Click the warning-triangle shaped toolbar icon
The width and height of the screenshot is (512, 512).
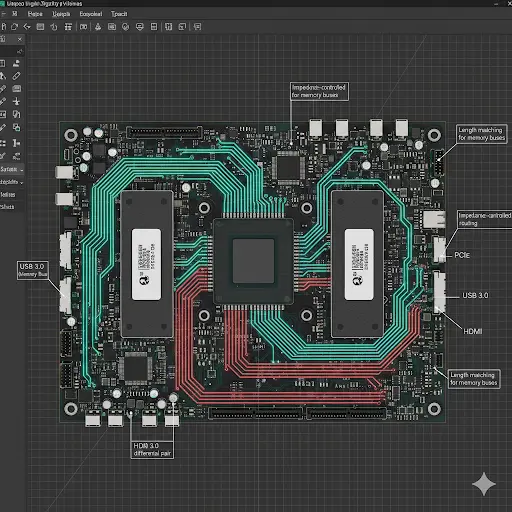98,27
